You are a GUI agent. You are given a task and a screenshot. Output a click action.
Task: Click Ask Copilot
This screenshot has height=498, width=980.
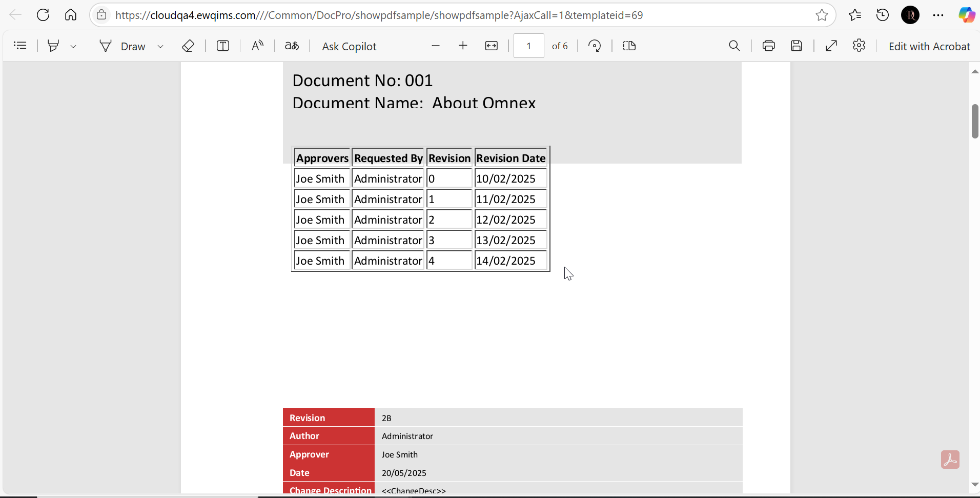point(349,46)
